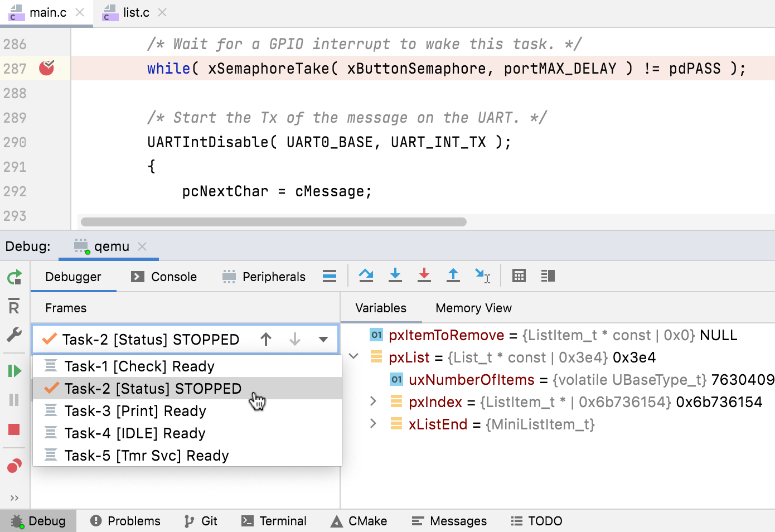
Task: Click the editor horizontal scrollbar
Action: click(x=273, y=222)
